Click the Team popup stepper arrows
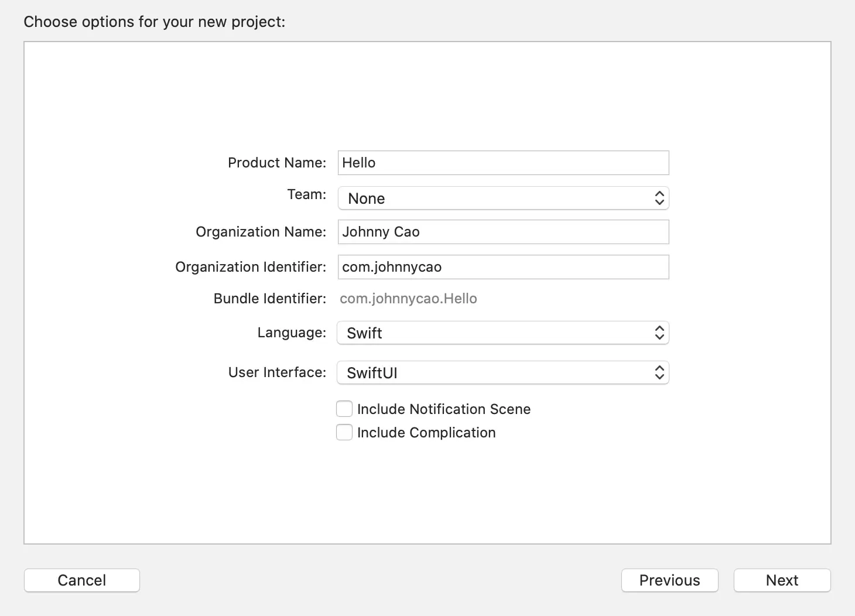855x616 pixels. click(x=659, y=199)
